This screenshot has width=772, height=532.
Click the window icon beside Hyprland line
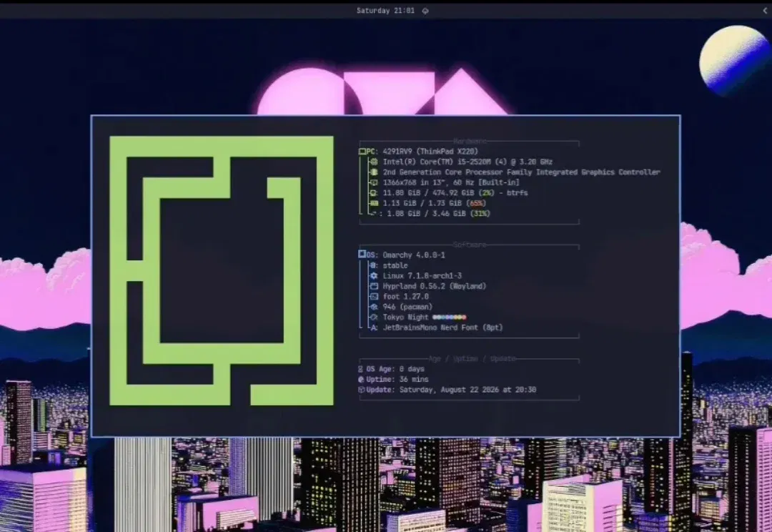(374, 286)
